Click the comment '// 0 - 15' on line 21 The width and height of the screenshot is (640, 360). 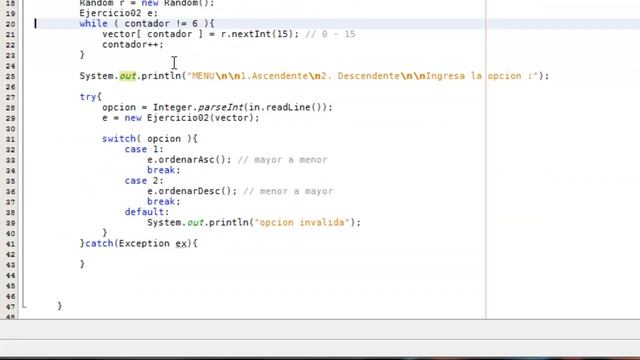(x=330, y=34)
